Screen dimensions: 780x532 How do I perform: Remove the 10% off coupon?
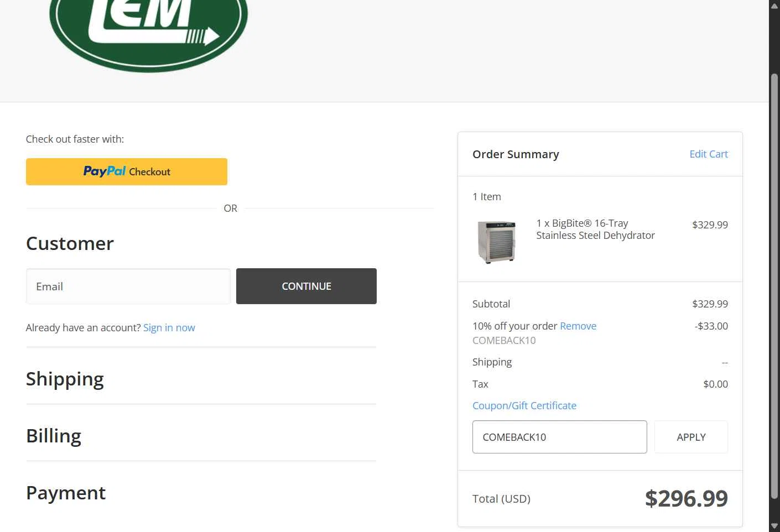[x=578, y=326]
